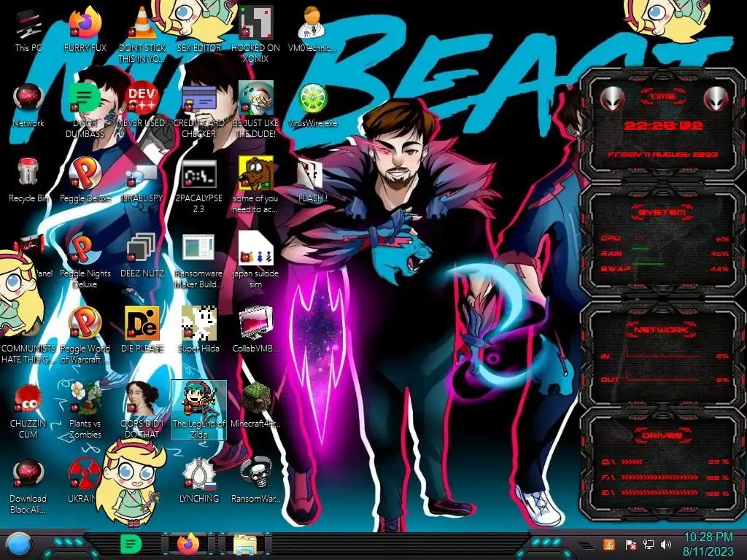This screenshot has height=560, width=747.
Task: Open the Recycle Bin
Action: click(28, 180)
